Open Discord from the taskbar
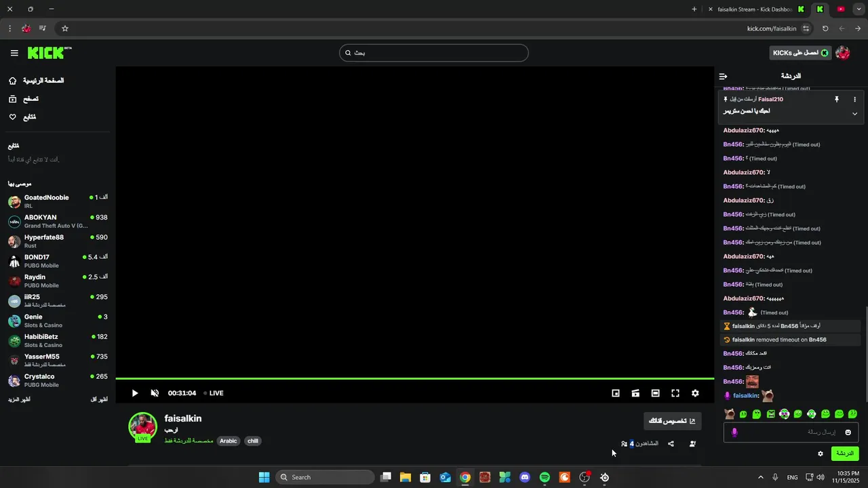This screenshot has height=488, width=868. (x=524, y=478)
